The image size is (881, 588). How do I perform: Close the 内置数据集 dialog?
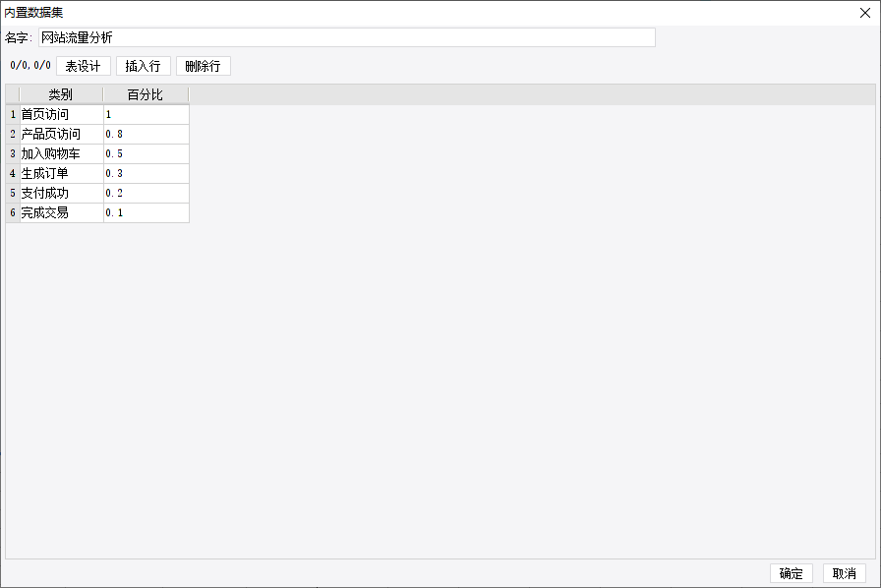(x=865, y=13)
